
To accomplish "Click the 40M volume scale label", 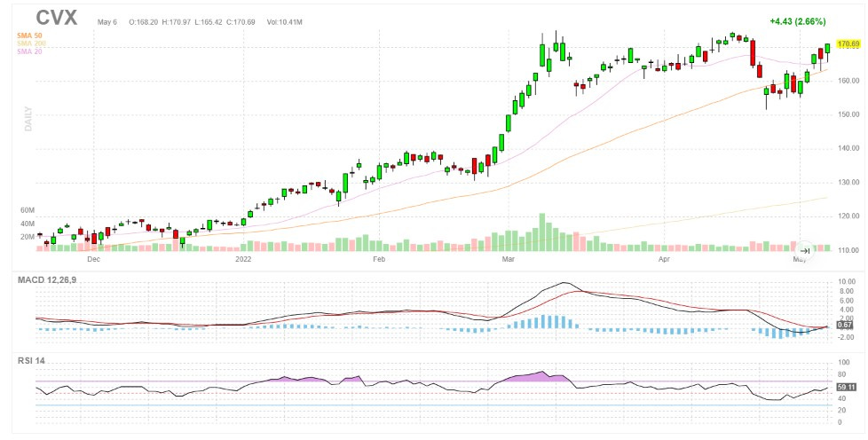I will 28,224.
